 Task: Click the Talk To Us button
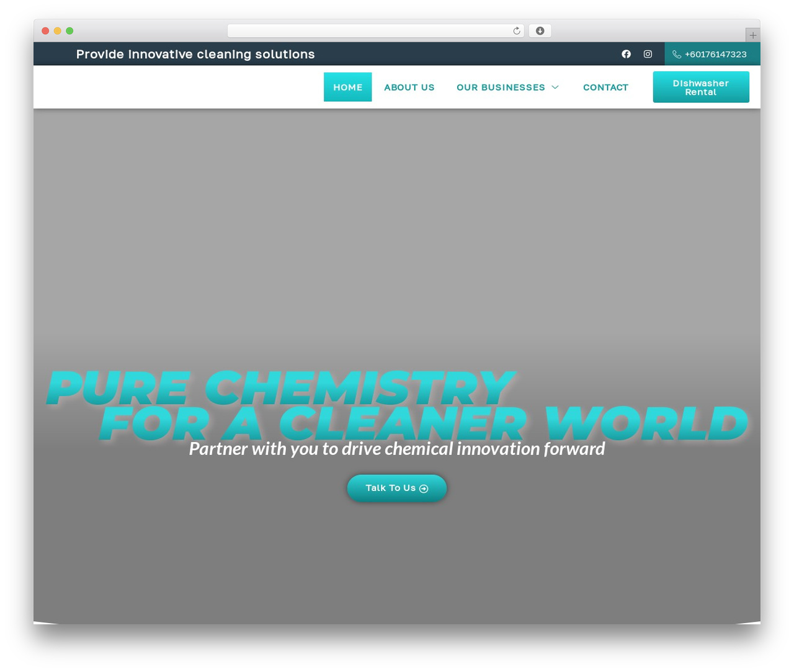tap(397, 488)
